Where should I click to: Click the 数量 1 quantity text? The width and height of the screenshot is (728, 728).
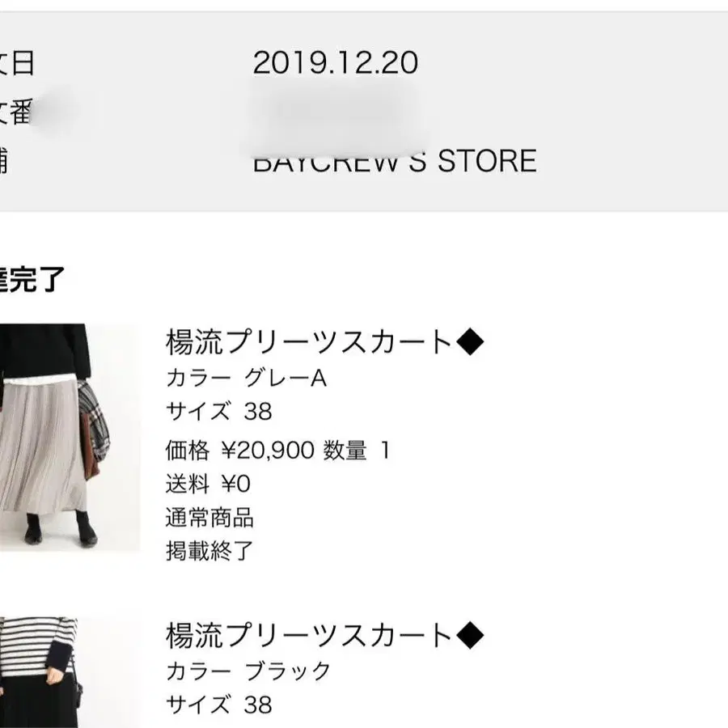(x=356, y=451)
